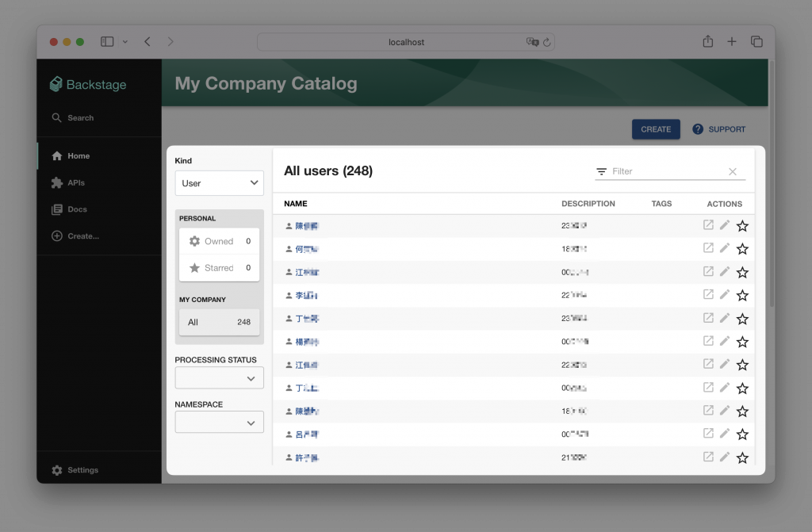Click the edit pencil in the 呂 row
This screenshot has height=532, width=812.
[725, 433]
